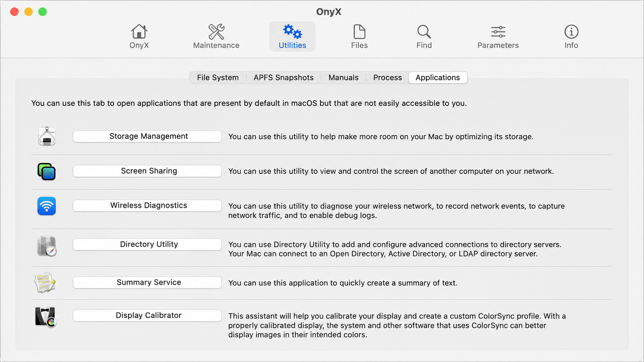Screen dimensions: 644x362
Task: Click the 'custom ColorSync profile' description text
Action: coord(397,325)
